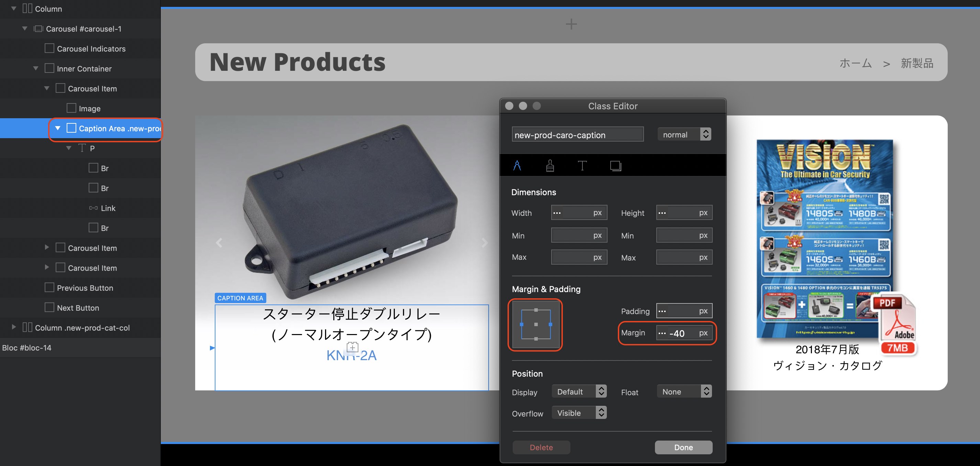
Task: Click the carousel previous arrow on image
Action: [219, 243]
